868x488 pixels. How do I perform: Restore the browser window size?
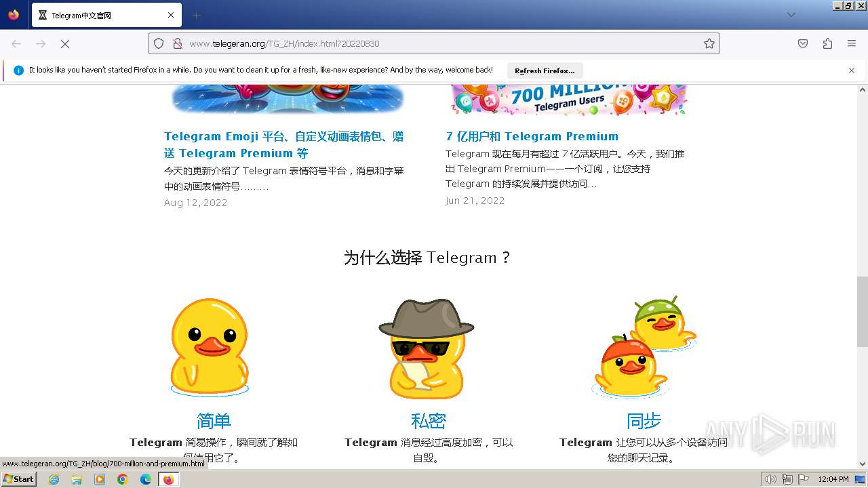pos(848,5)
